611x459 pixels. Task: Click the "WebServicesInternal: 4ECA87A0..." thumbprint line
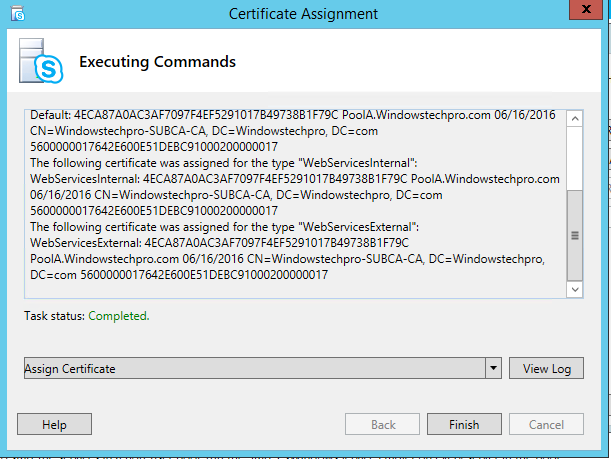[x=295, y=179]
